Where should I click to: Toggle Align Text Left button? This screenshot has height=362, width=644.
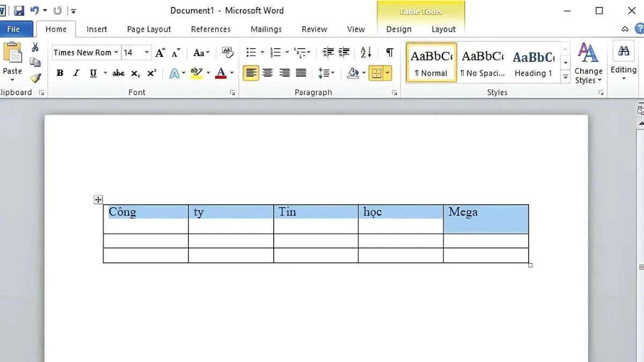251,73
